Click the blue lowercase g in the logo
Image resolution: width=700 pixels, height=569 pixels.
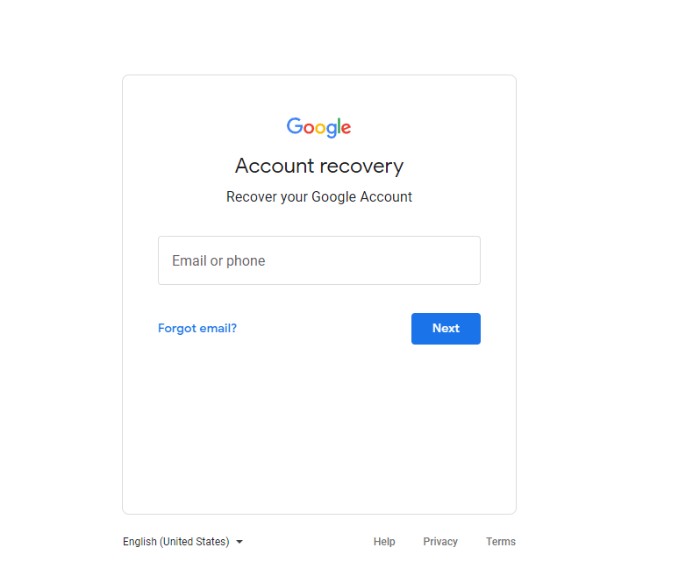[x=331, y=130]
